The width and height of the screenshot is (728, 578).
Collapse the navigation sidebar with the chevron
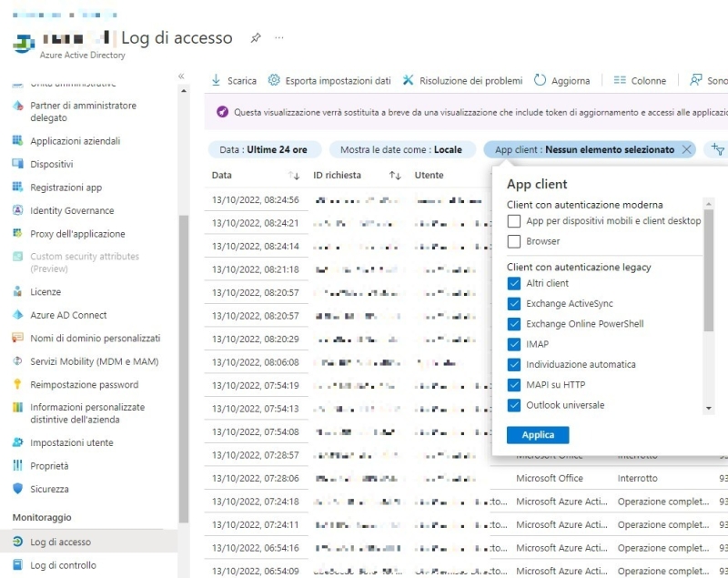[x=180, y=76]
